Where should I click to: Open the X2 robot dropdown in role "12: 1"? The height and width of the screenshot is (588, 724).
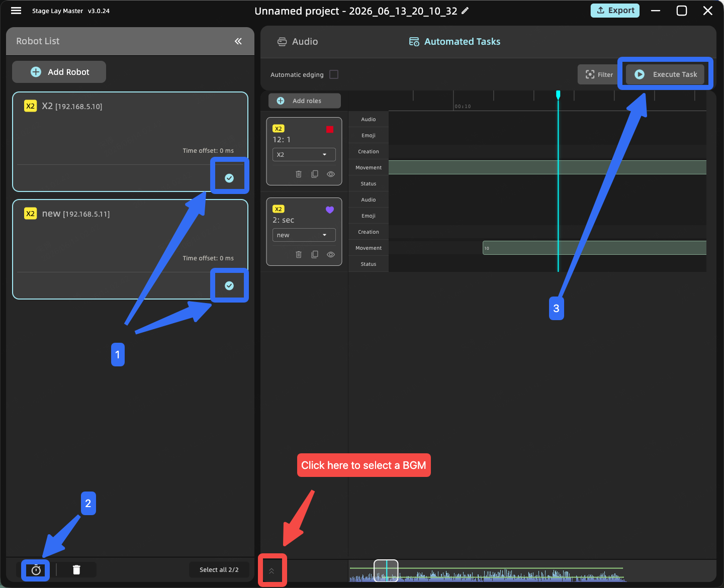pyautogui.click(x=304, y=154)
